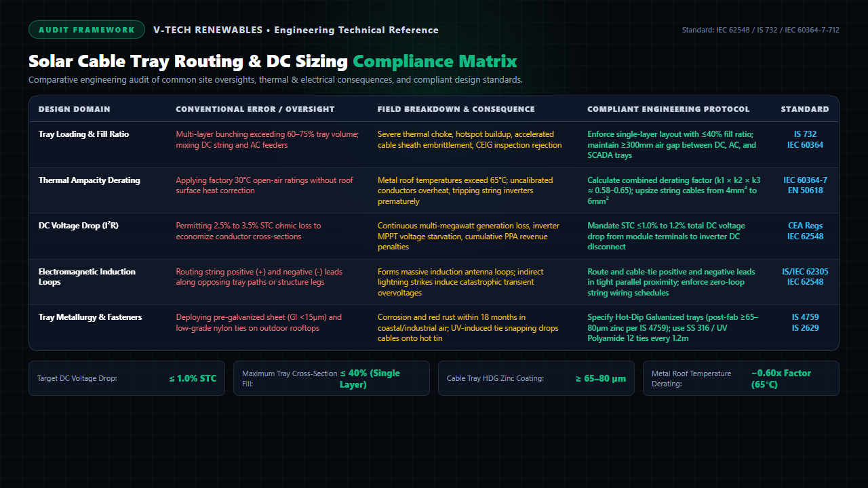Click the CONVENTIONAL ERROR / OVERSIGHT column header
868x488 pixels.
(x=255, y=109)
